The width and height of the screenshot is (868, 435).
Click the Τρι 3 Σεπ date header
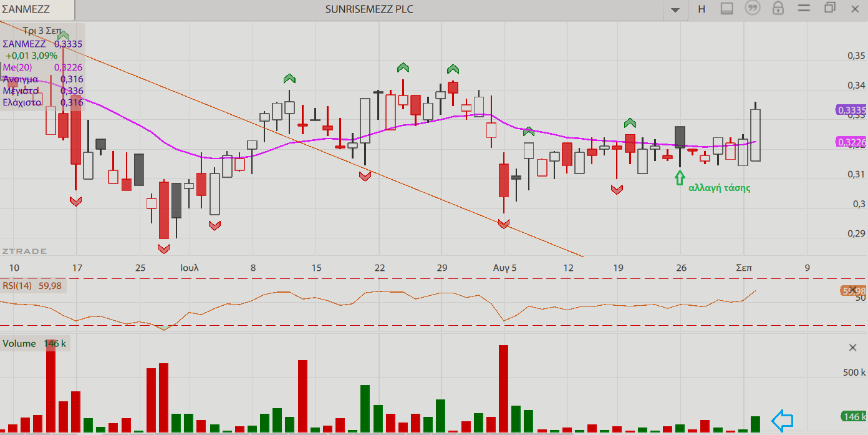point(42,31)
